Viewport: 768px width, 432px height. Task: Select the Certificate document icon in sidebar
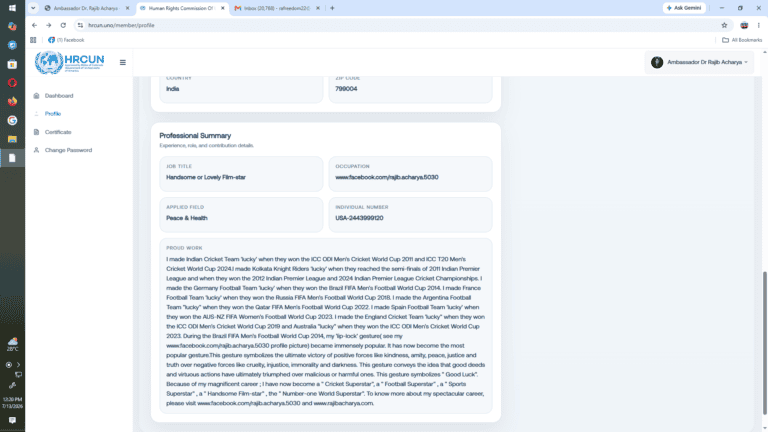click(36, 132)
